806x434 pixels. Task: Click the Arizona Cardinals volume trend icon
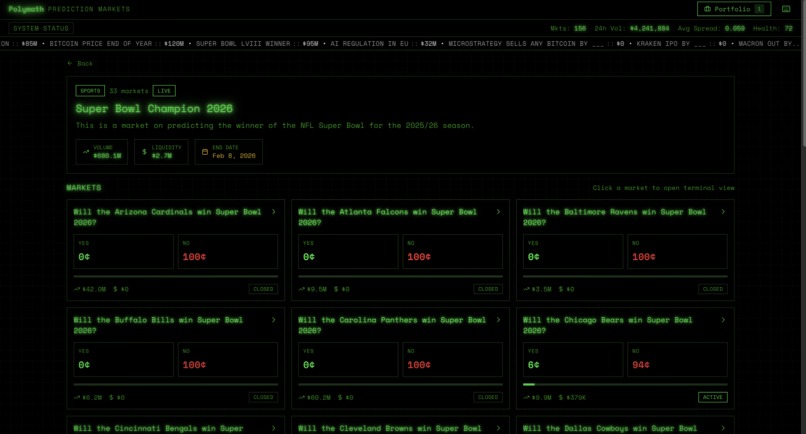coord(77,289)
